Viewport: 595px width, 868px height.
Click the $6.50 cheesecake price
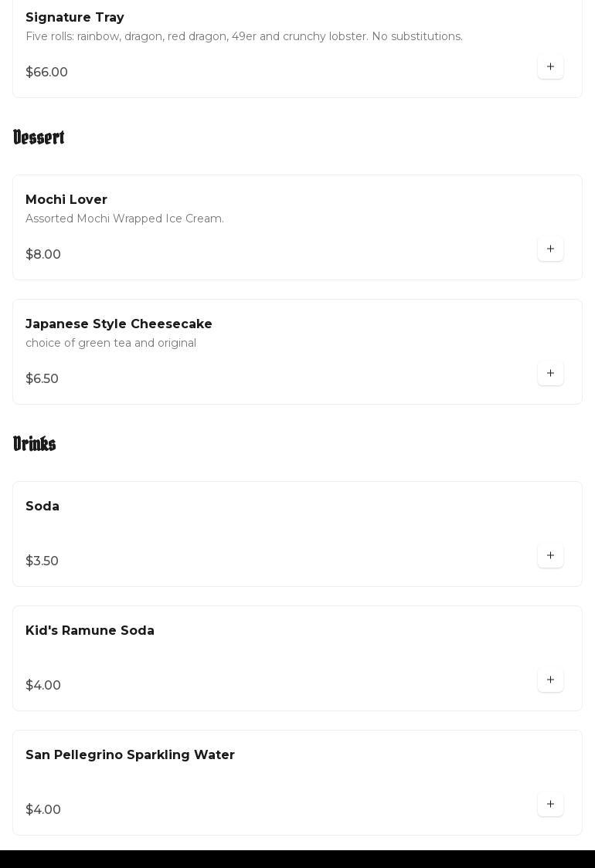coord(42,379)
